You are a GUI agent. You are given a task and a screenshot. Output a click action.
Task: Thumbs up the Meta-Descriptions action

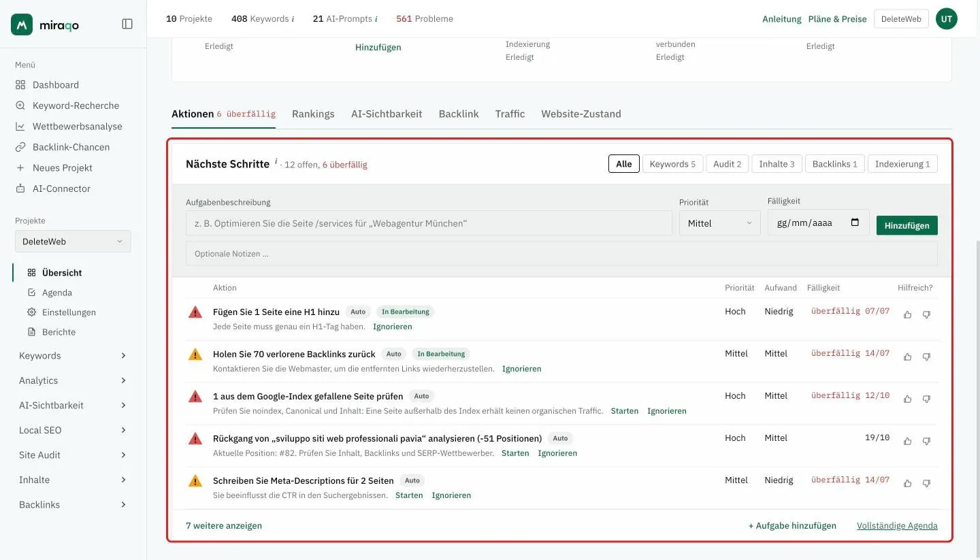[x=907, y=484]
